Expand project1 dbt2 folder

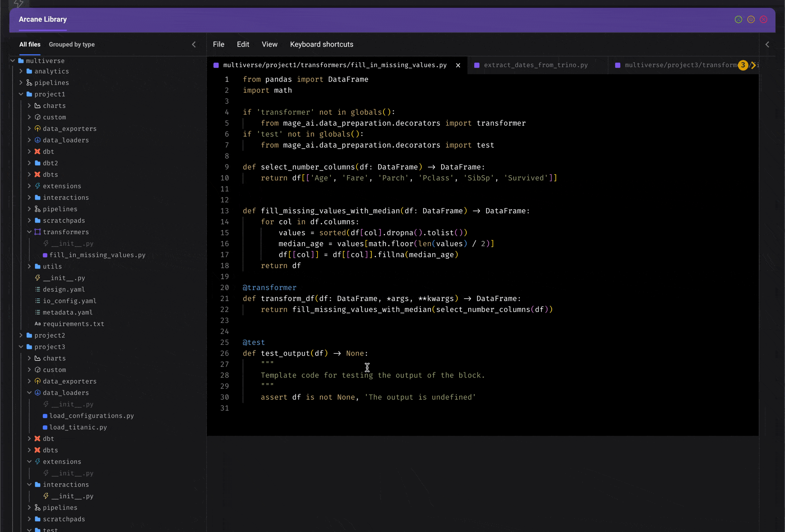pyautogui.click(x=29, y=163)
